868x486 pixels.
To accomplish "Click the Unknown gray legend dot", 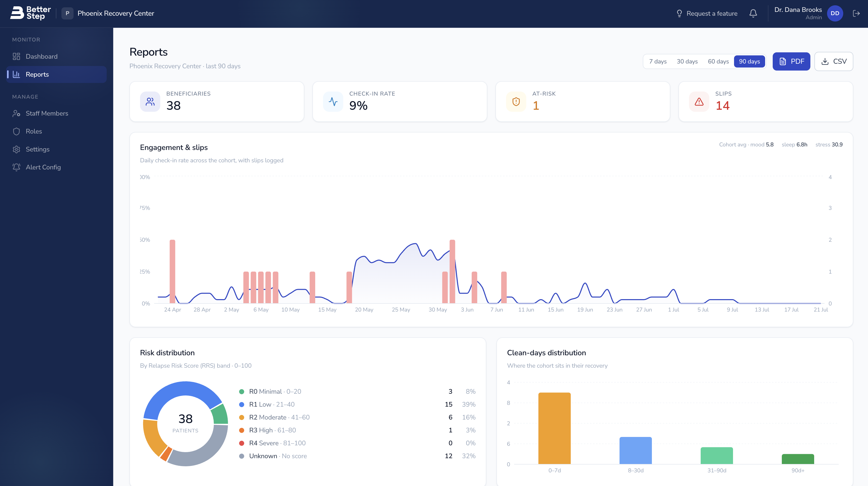I will tap(242, 456).
